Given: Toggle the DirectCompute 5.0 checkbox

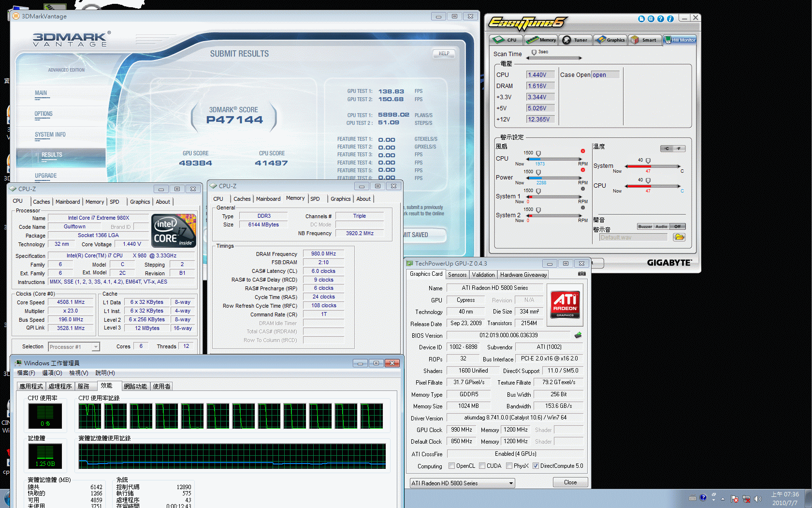Looking at the screenshot, I should (536, 466).
